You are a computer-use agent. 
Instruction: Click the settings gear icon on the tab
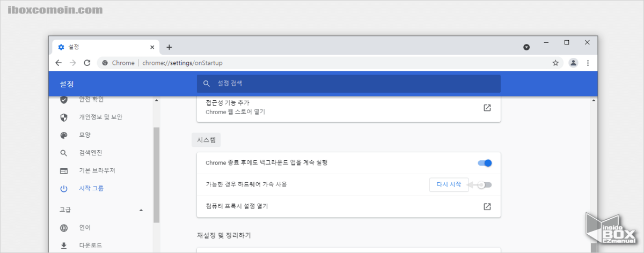61,47
